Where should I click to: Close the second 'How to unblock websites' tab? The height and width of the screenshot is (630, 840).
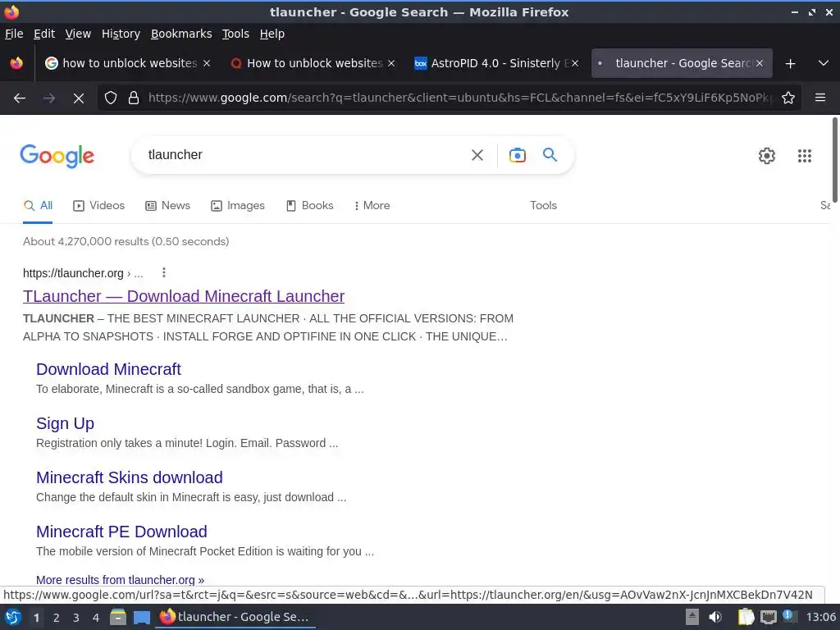click(x=391, y=63)
